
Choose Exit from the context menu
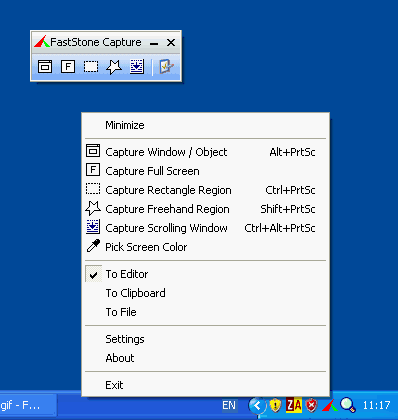click(205, 385)
